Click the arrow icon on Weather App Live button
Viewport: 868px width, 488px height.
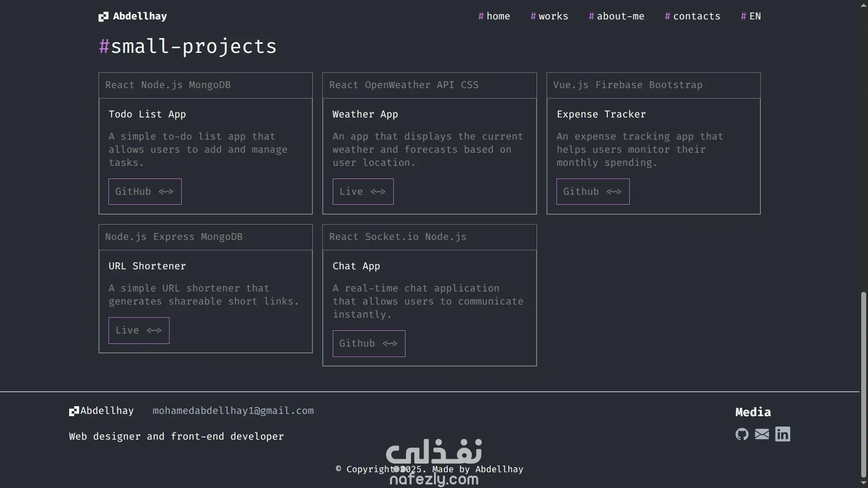378,192
